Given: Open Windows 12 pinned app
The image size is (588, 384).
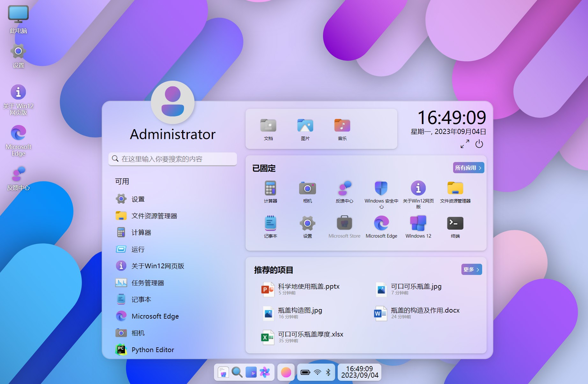Looking at the screenshot, I should click(418, 227).
